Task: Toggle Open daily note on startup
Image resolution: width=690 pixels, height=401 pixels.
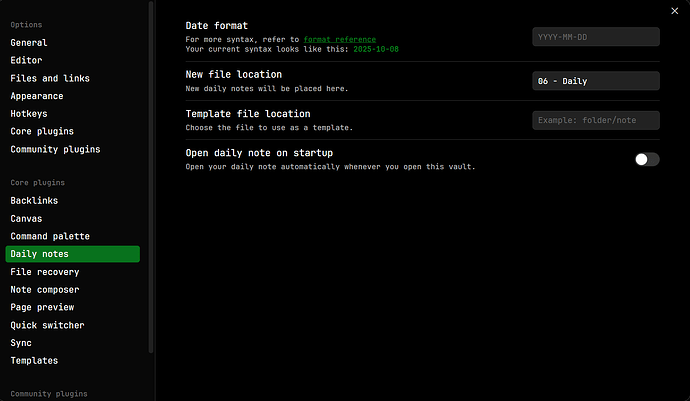Action: click(x=647, y=159)
